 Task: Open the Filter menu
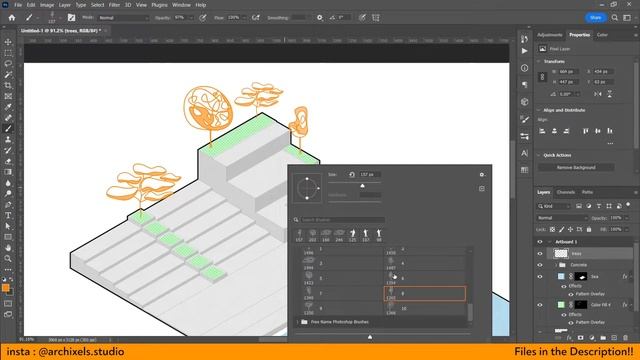(114, 5)
